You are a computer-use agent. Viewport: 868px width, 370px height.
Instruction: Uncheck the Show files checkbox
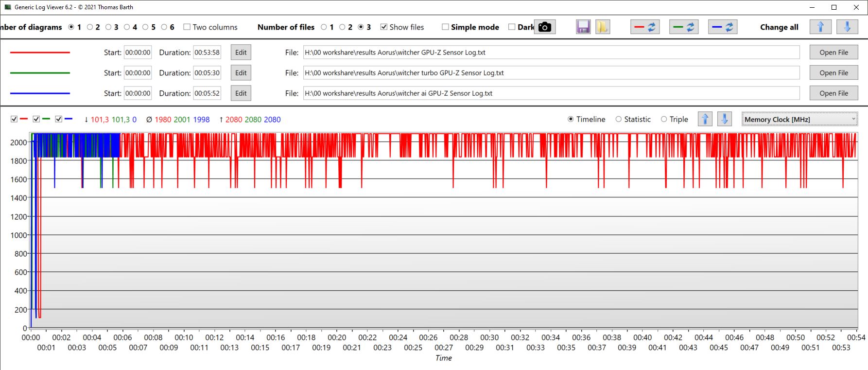point(384,27)
